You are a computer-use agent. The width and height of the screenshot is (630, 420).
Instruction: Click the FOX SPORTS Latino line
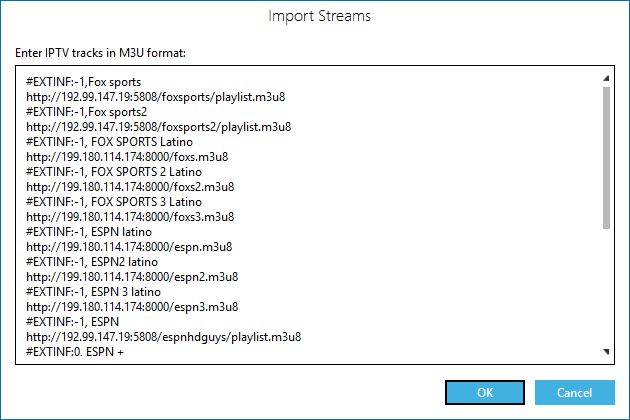coord(109,142)
